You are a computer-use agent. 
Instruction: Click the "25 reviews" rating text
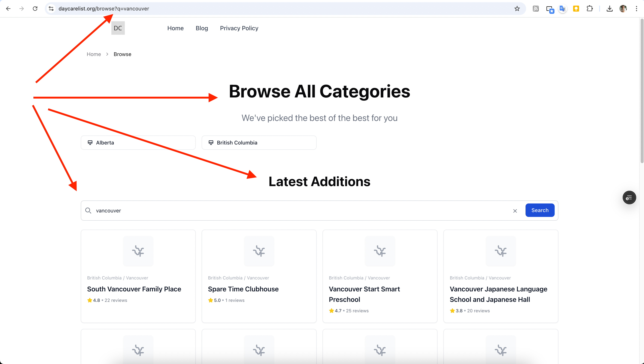(x=357, y=311)
